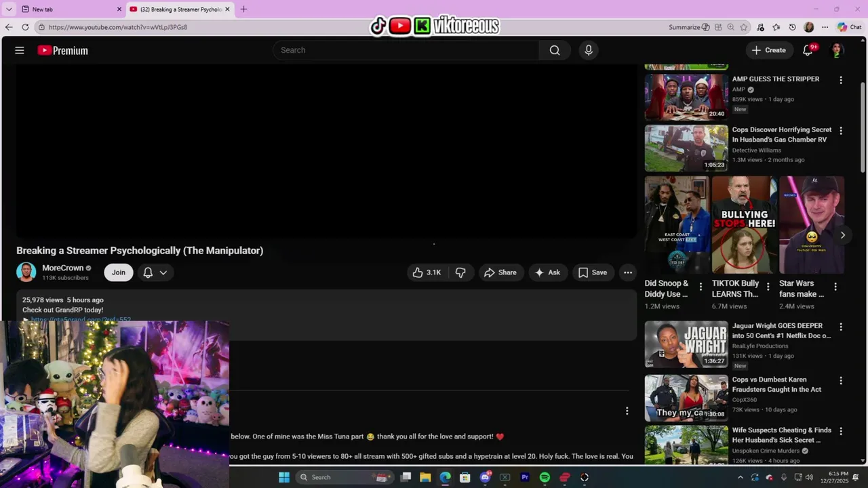Open File Explorer from the taskbar

[425, 477]
